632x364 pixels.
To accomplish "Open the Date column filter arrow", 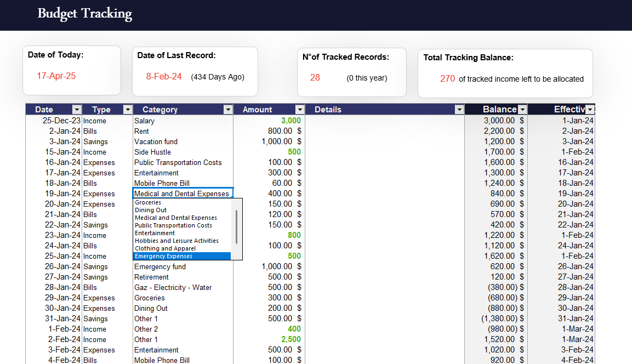I will tap(77, 110).
